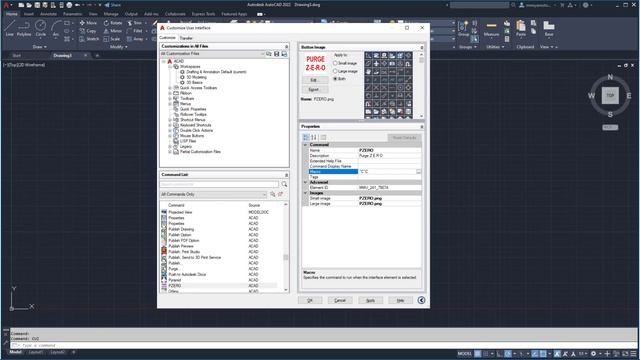Open the Draw panel dropdown
The image size is (640, 360).
click(x=40, y=47)
